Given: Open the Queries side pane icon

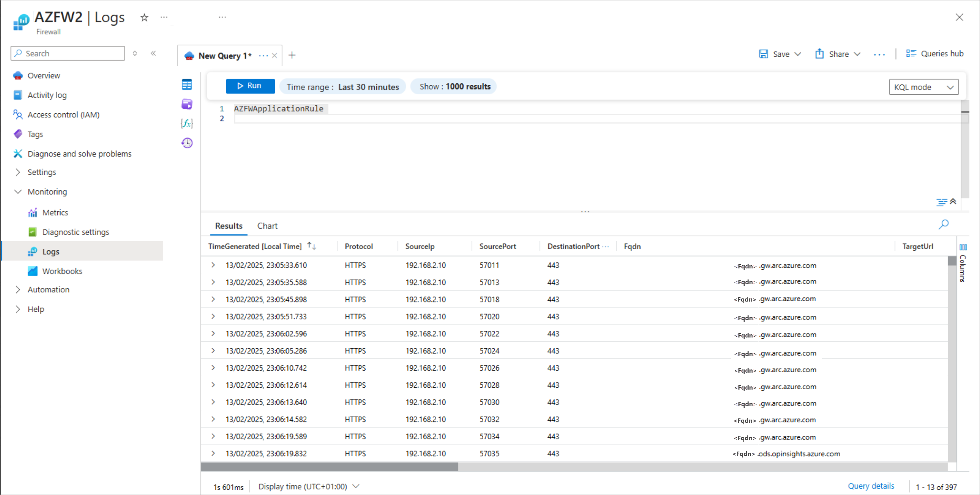Looking at the screenshot, I should click(187, 104).
